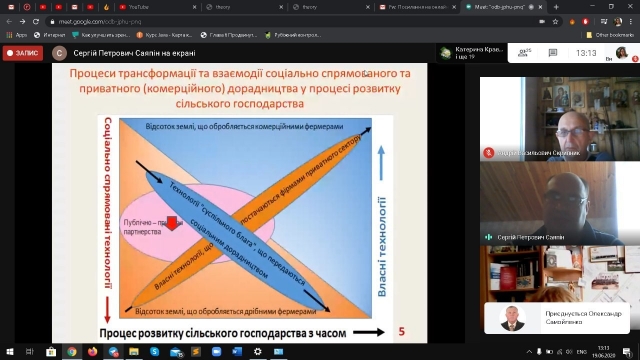The width and height of the screenshot is (640, 360).
Task: Open Task View on the taskbar
Action: pos(29,351)
